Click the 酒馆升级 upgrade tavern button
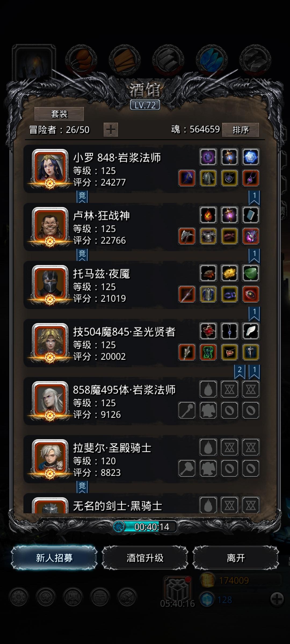Image resolution: width=290 pixels, height=644 pixels. [145, 558]
